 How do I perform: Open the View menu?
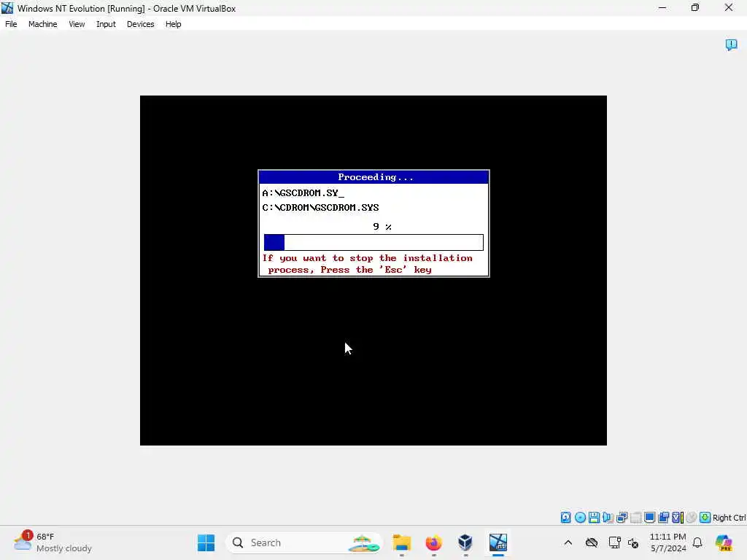[77, 24]
